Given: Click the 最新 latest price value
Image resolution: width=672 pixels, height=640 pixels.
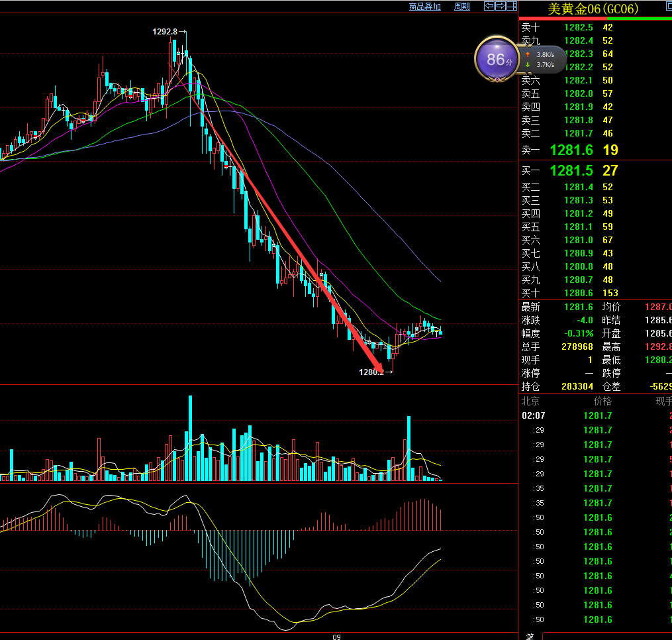Looking at the screenshot, I should click(x=579, y=307).
